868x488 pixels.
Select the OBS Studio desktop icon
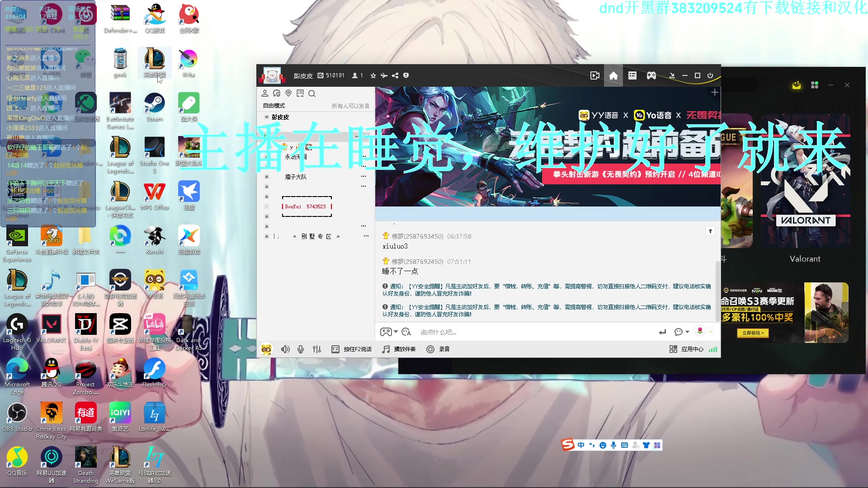click(x=17, y=418)
